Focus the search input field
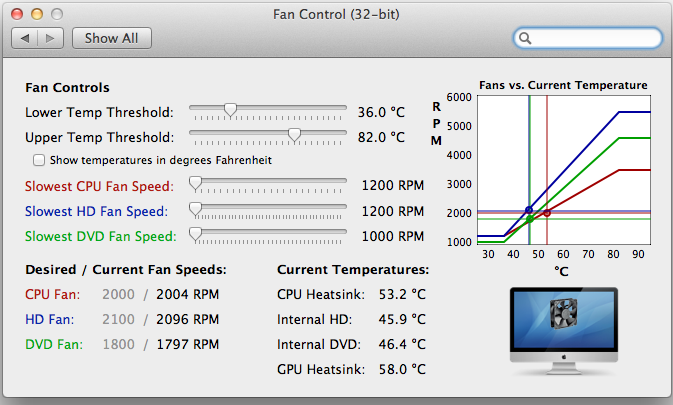Screen dimensions: 673x405 tap(588, 39)
